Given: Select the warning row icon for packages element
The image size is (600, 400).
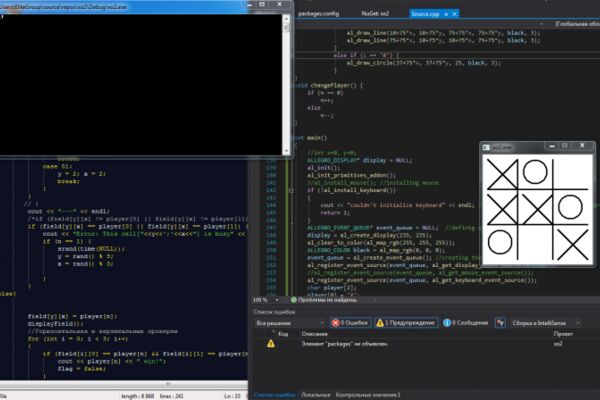Looking at the screenshot, I should (x=271, y=344).
